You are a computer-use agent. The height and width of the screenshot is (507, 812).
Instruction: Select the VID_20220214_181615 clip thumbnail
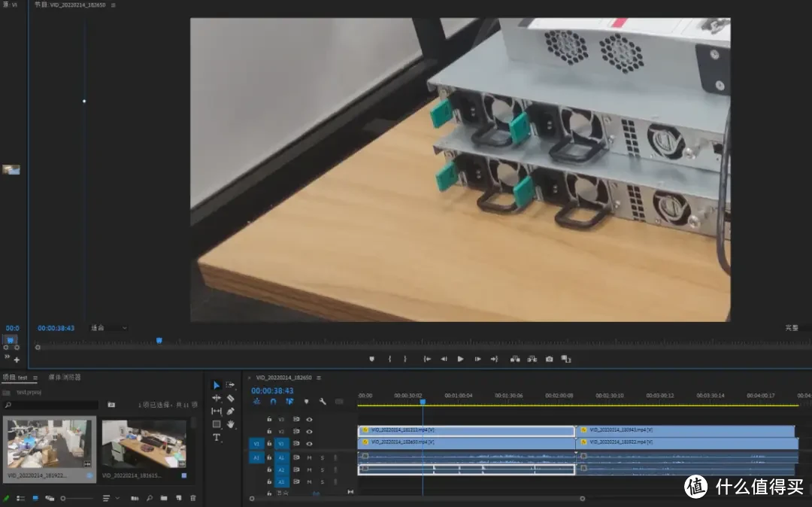click(x=144, y=444)
